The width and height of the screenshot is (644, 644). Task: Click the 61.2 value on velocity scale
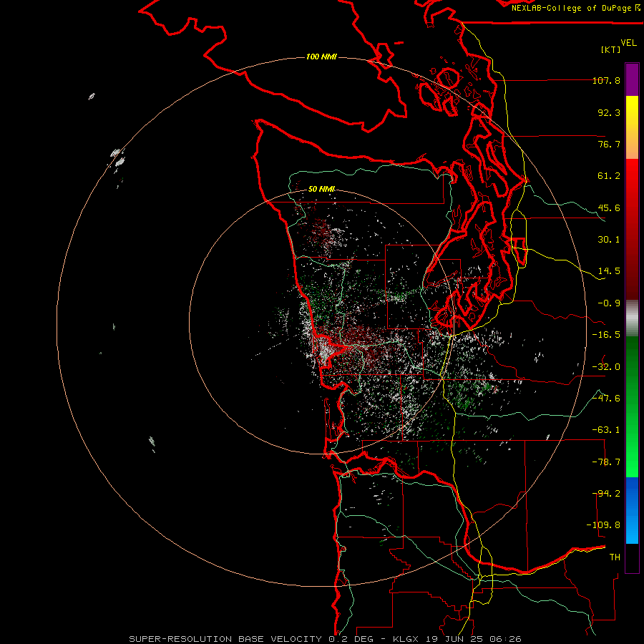609,176
